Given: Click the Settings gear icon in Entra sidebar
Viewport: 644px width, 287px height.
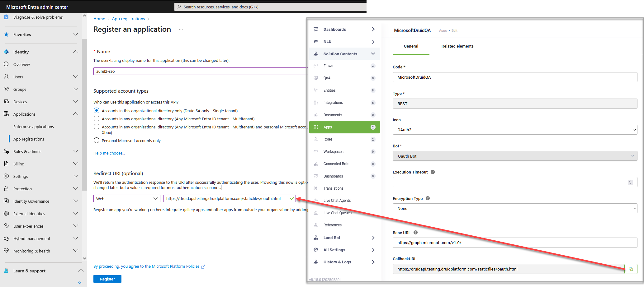Looking at the screenshot, I should click(6, 176).
